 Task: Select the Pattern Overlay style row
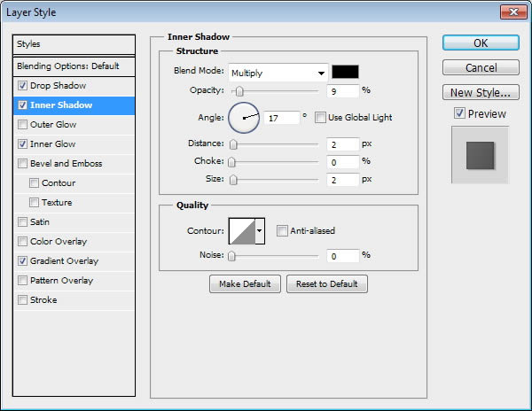[x=74, y=280]
